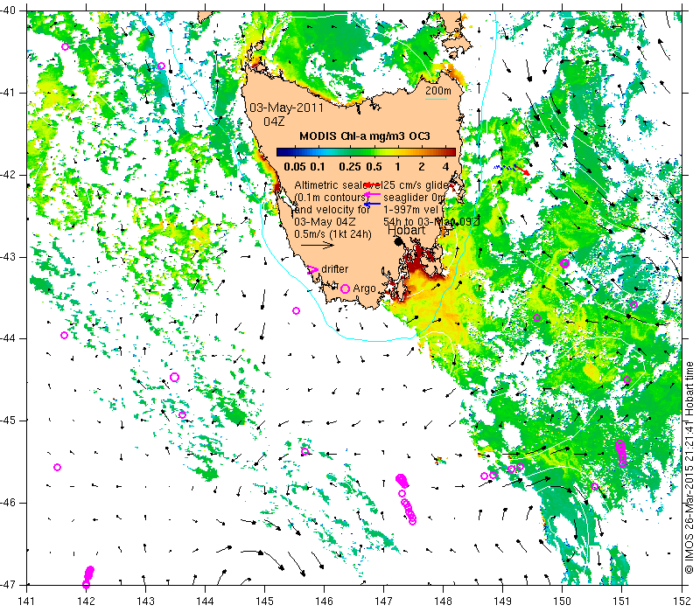Click the '-47' latitude axis label
This screenshot has height=612, width=700.
8,584
